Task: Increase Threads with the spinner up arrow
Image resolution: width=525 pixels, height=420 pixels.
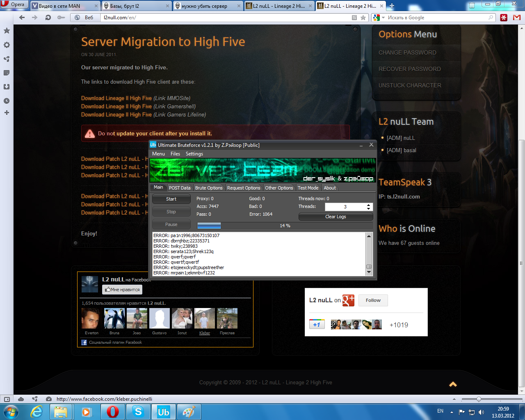Action: [369, 205]
